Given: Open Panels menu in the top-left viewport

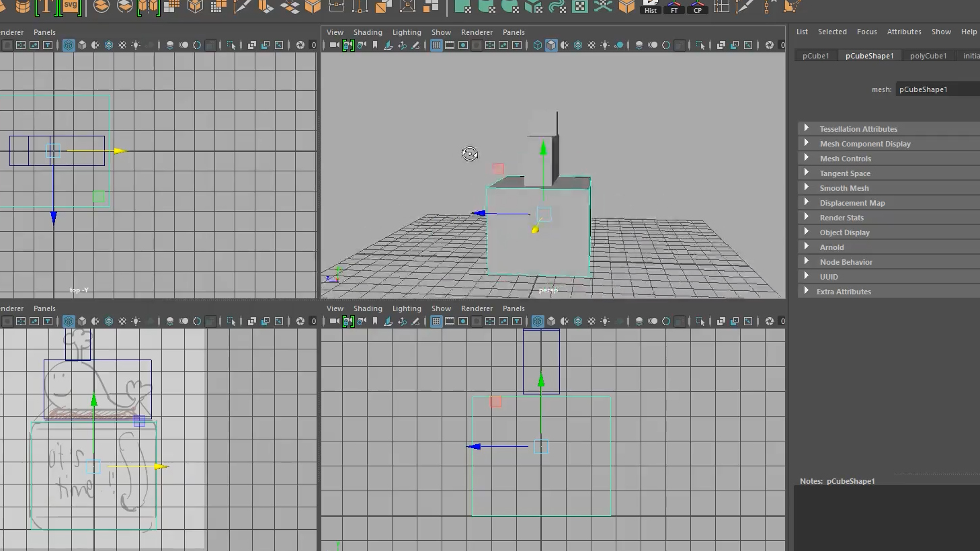Looking at the screenshot, I should coord(44,32).
